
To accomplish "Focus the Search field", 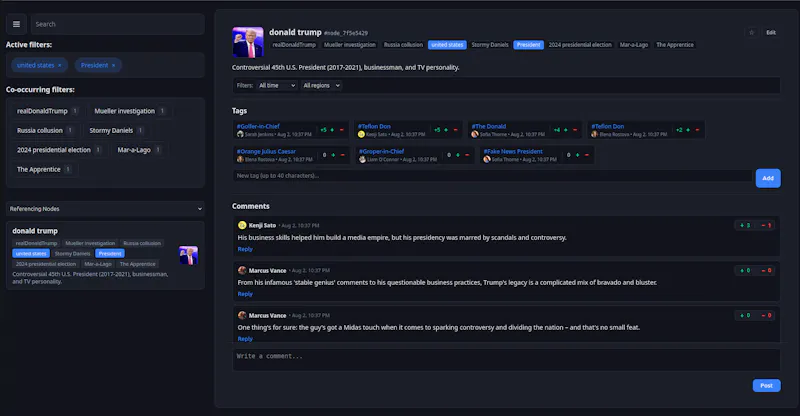I will pyautogui.click(x=117, y=24).
